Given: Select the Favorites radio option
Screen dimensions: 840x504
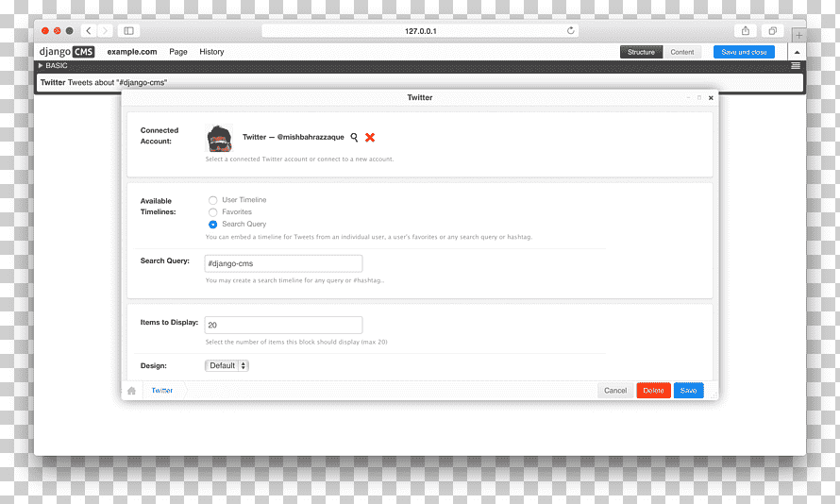Looking at the screenshot, I should click(x=212, y=212).
